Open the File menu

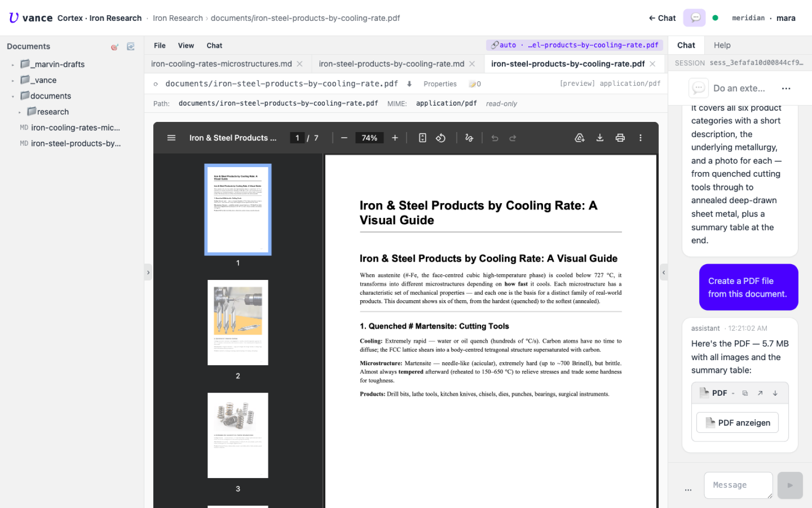tap(160, 46)
